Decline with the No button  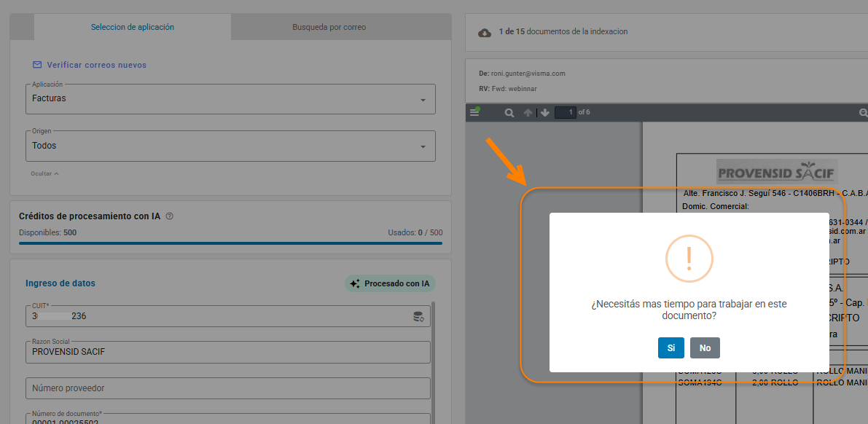tap(705, 348)
